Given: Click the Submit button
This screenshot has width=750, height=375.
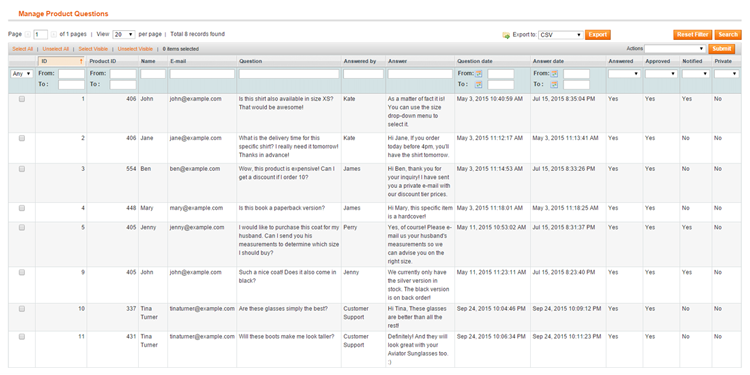Looking at the screenshot, I should pyautogui.click(x=722, y=49).
